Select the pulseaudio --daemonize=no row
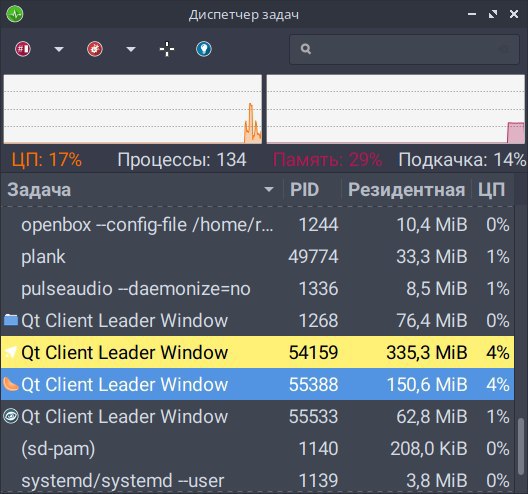Viewport: 528px width, 494px height. (257, 289)
